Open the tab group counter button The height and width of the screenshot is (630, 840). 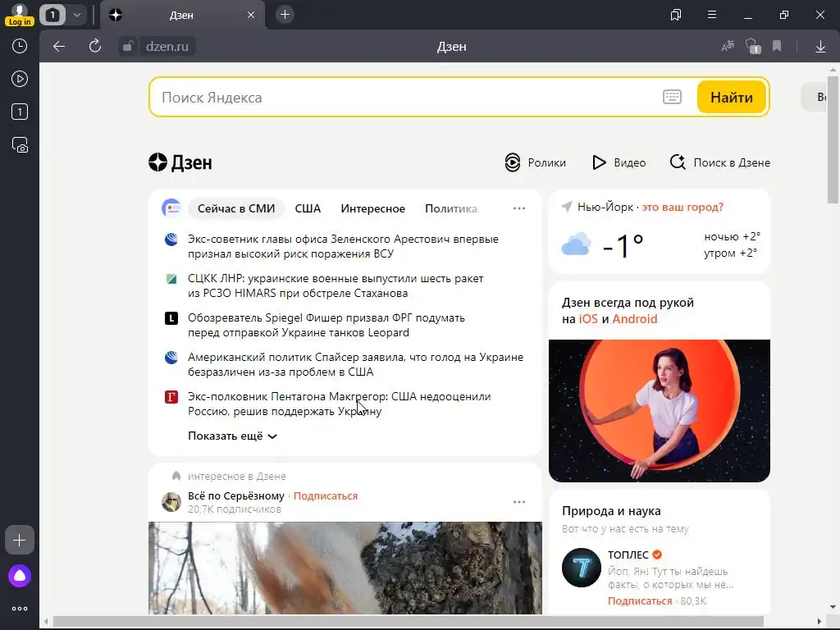click(52, 15)
